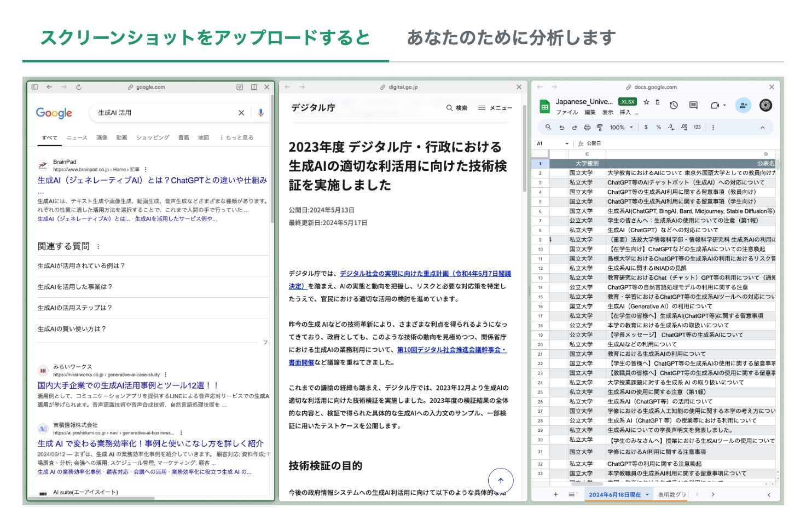The image size is (812, 531).
Task: Switch to the 動画 search tab
Action: [122, 137]
